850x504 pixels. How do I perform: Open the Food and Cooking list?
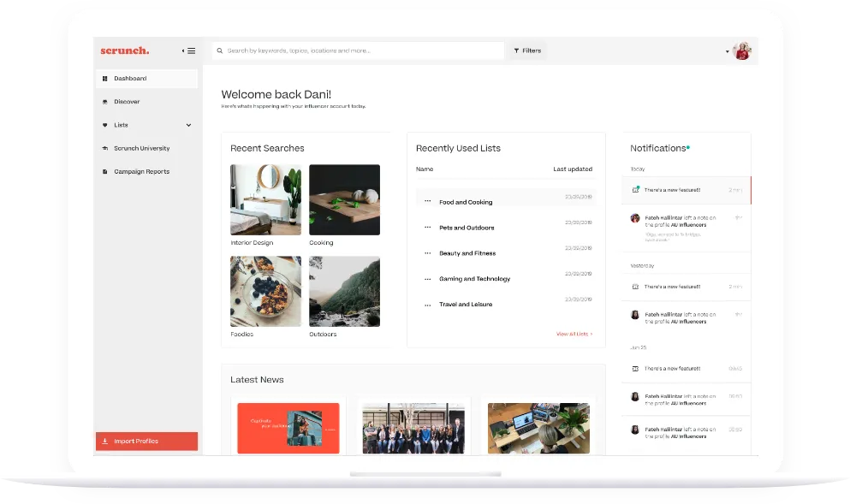pos(466,202)
